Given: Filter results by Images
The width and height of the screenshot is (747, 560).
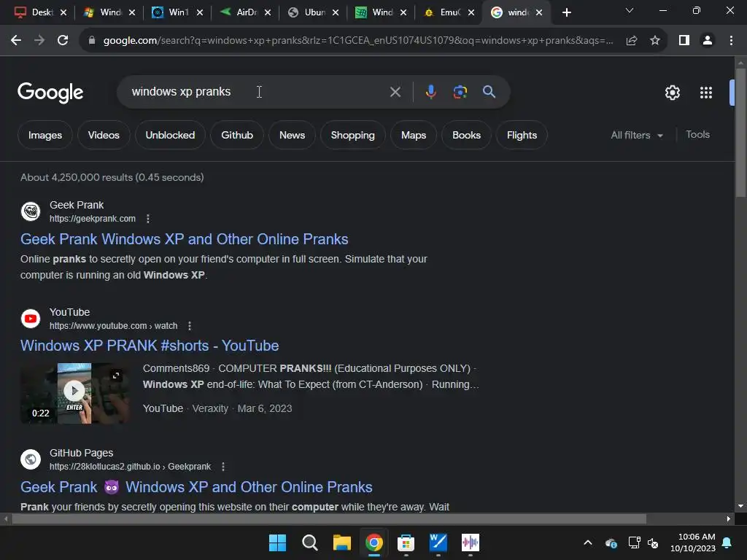Looking at the screenshot, I should (45, 135).
